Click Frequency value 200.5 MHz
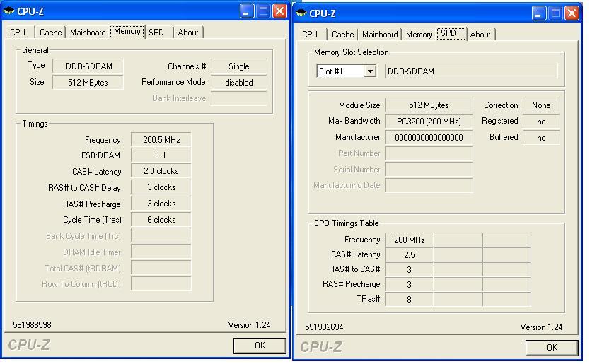The image size is (597, 364). [161, 139]
